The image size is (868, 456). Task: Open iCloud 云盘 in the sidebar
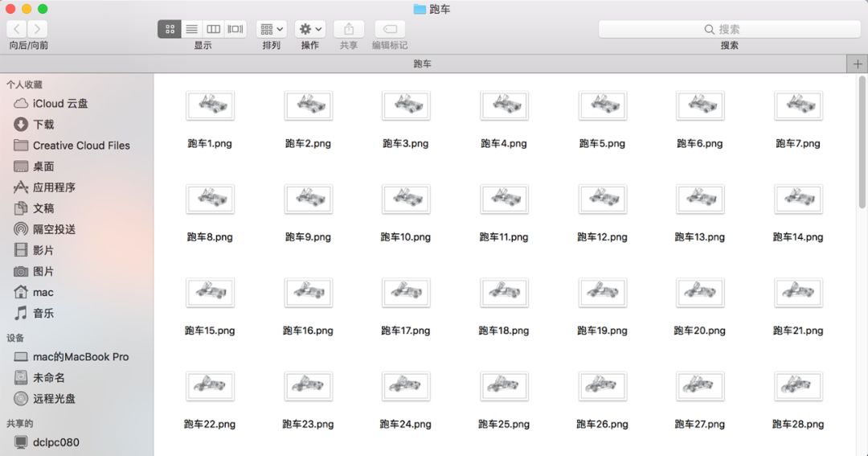[51, 104]
